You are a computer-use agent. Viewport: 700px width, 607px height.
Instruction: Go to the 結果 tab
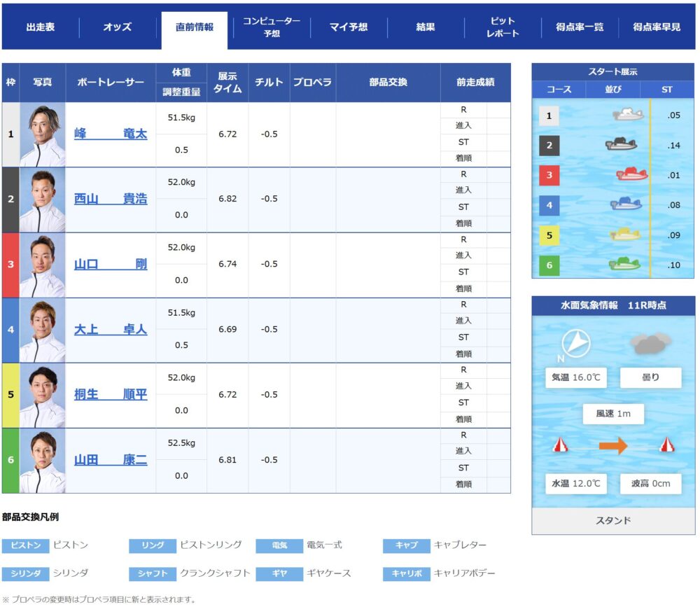pyautogui.click(x=426, y=27)
